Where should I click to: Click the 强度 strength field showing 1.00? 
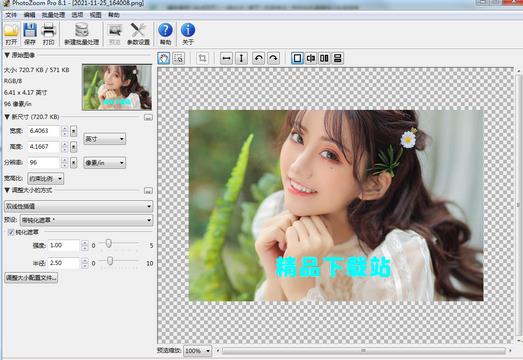pos(64,246)
